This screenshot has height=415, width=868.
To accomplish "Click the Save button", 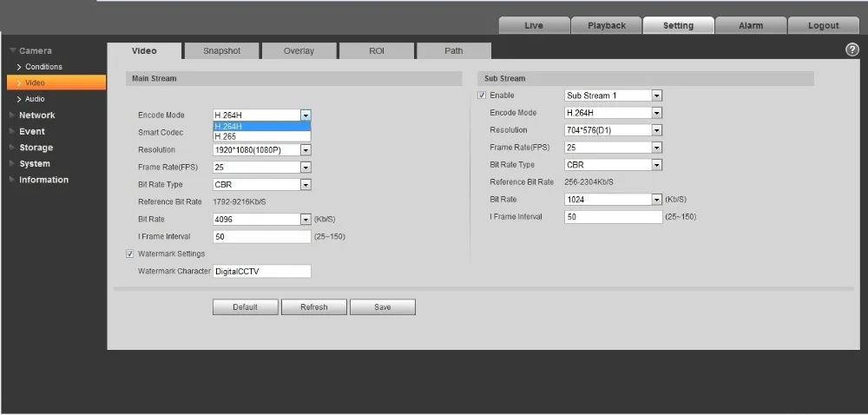I will pos(383,307).
